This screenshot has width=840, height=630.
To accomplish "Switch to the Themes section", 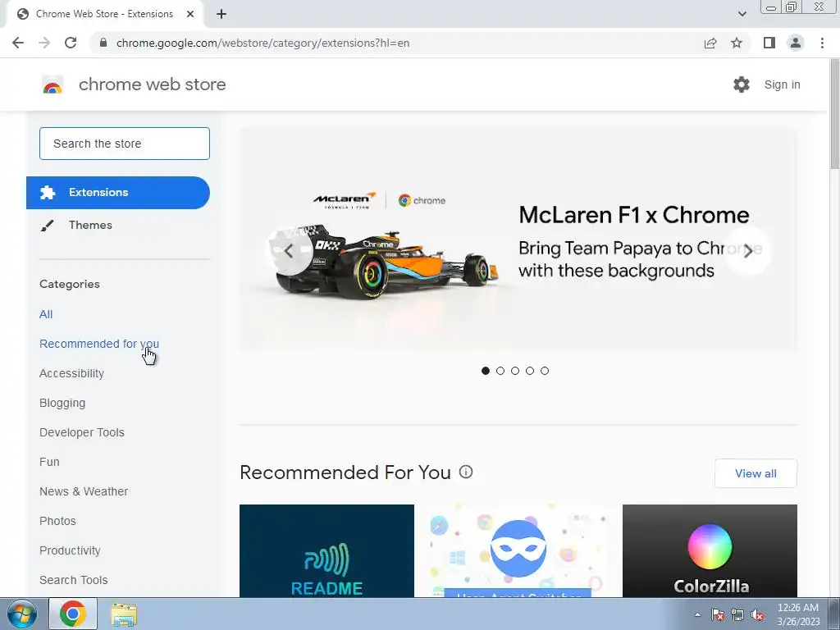I will click(118, 225).
